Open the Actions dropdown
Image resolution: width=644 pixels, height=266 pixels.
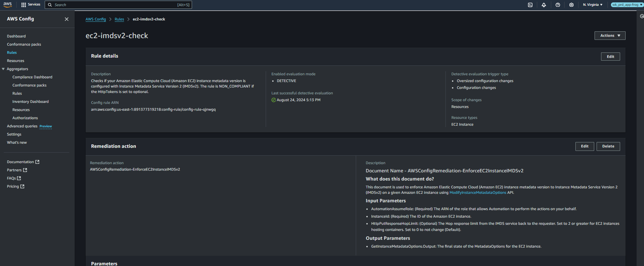610,35
